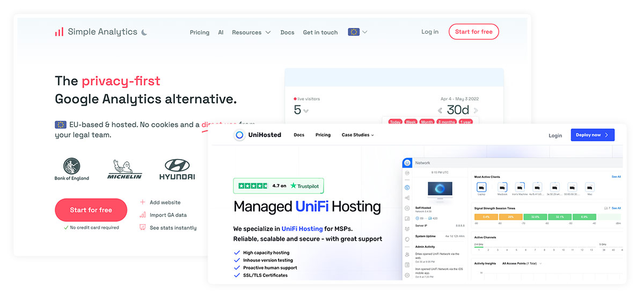Screen dimensions: 644x296
Task: Click the Bank of England logo
Action: tap(72, 169)
